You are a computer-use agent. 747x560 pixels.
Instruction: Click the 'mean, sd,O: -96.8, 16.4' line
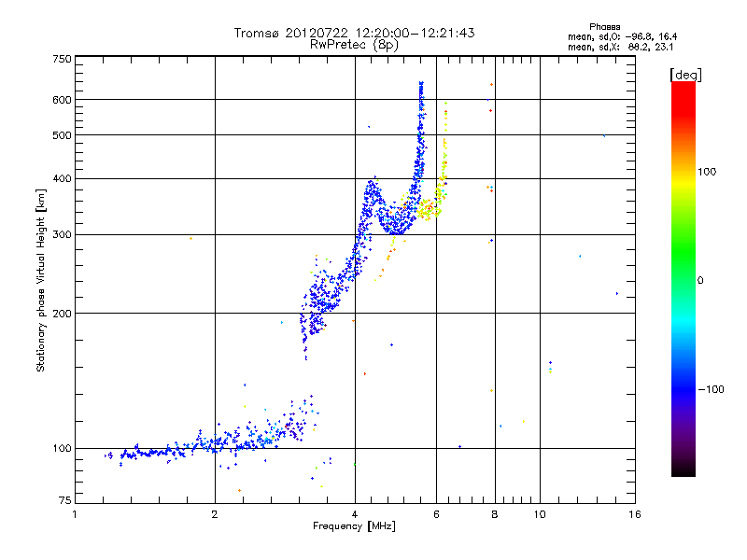pyautogui.click(x=622, y=36)
